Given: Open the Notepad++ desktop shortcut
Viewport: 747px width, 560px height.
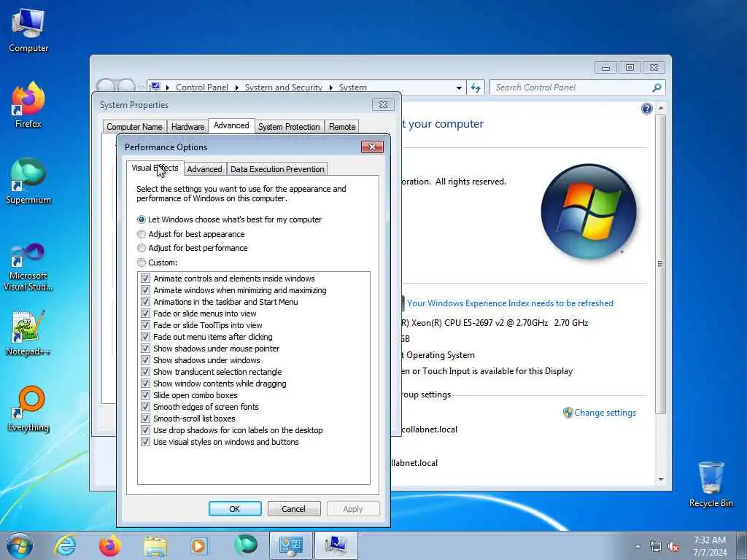Looking at the screenshot, I should [28, 333].
